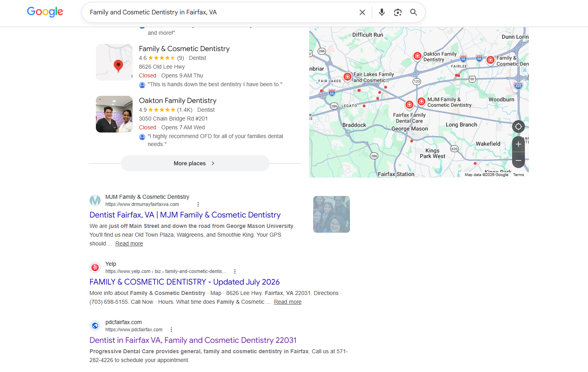Click the 8626 Old Lee Hwy address
This screenshot has height=372, width=588.
[x=162, y=67]
